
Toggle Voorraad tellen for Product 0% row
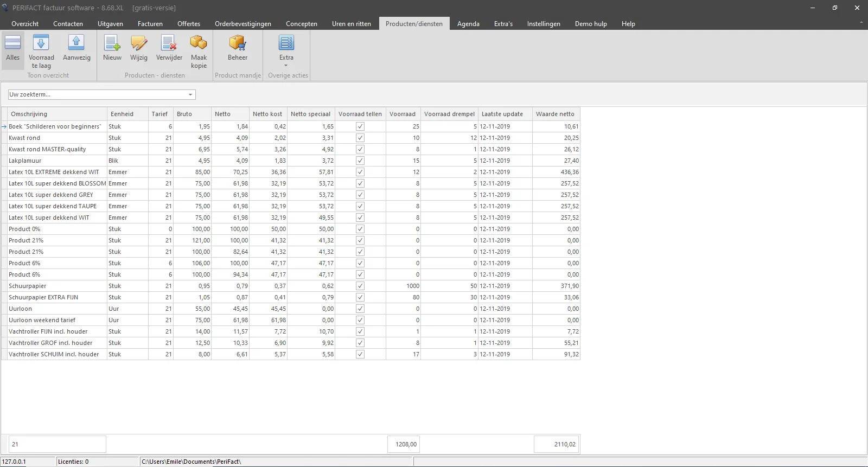tap(360, 229)
